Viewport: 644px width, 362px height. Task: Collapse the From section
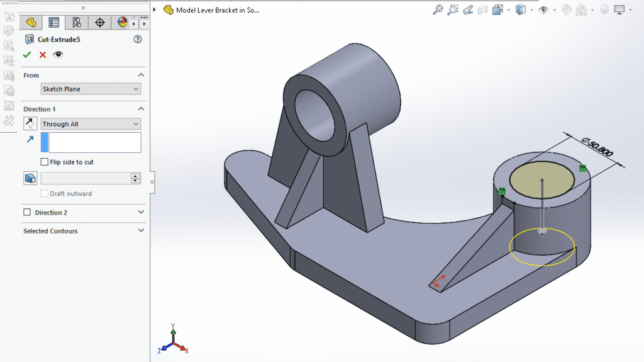(141, 75)
